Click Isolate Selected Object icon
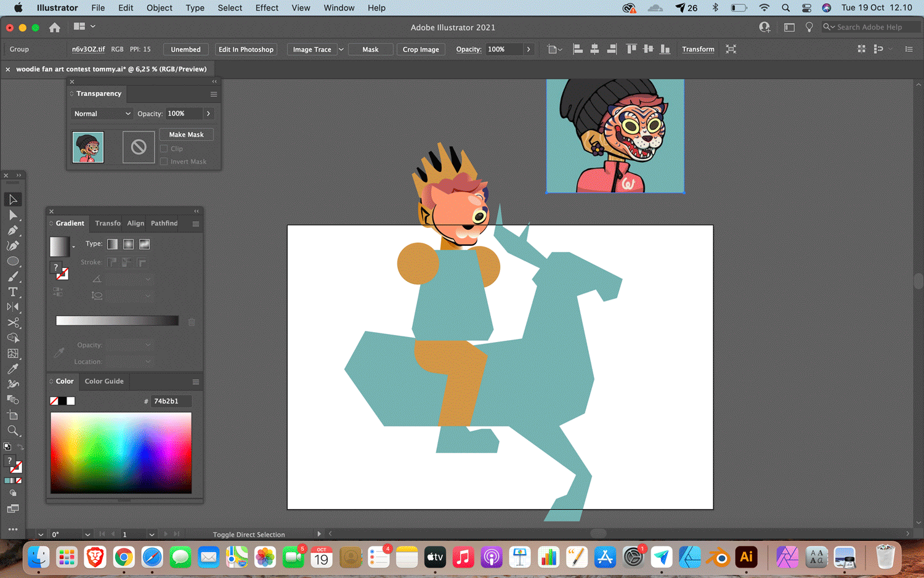The image size is (924, 578). click(x=731, y=49)
